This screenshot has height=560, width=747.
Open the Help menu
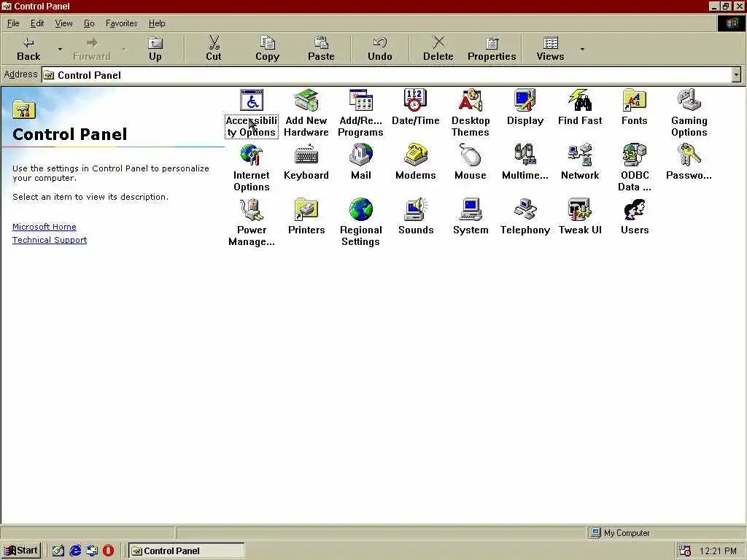coord(157,23)
